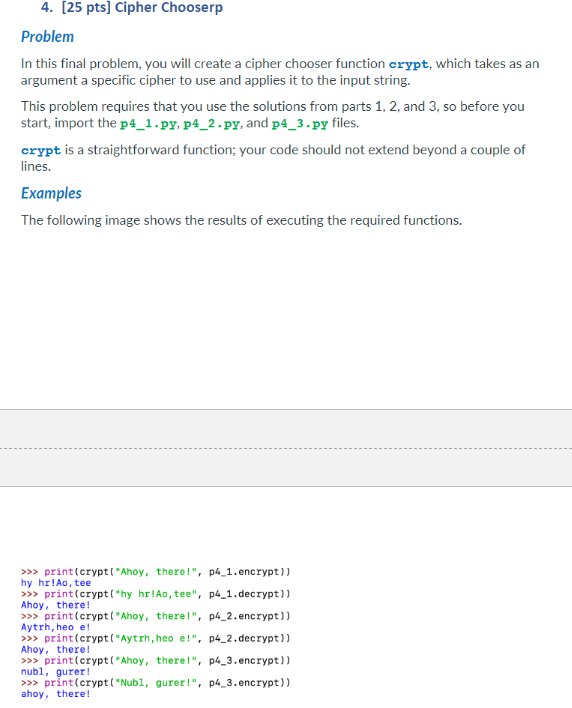Viewport: 572px width, 708px height.
Task: Click 'crypt' at start of 'straightforward function' sentence
Action: click(41, 150)
